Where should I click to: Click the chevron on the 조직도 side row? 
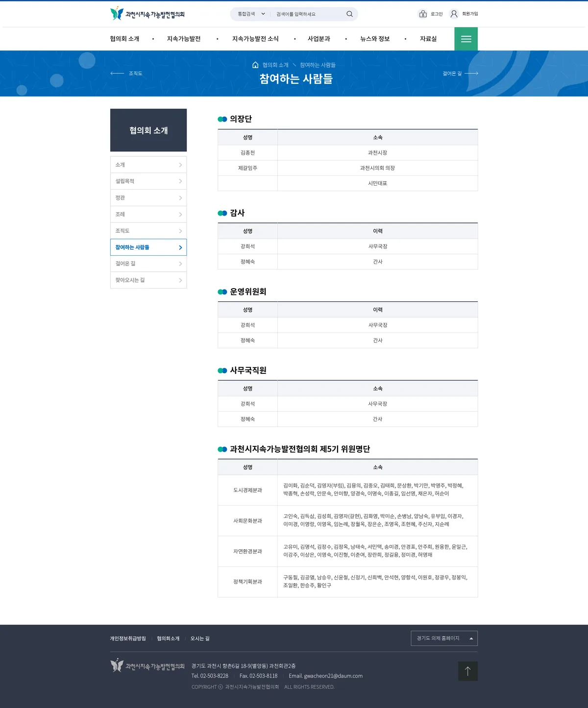click(180, 231)
